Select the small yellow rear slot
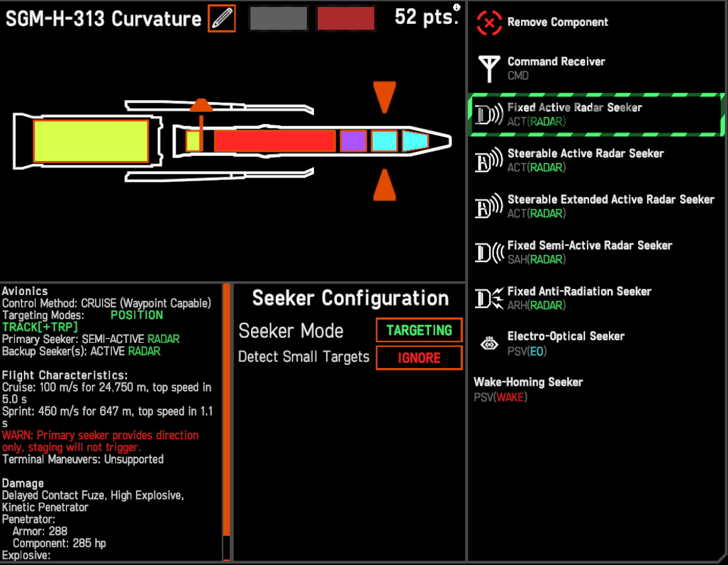Viewport: 728px width, 565px height. click(193, 141)
